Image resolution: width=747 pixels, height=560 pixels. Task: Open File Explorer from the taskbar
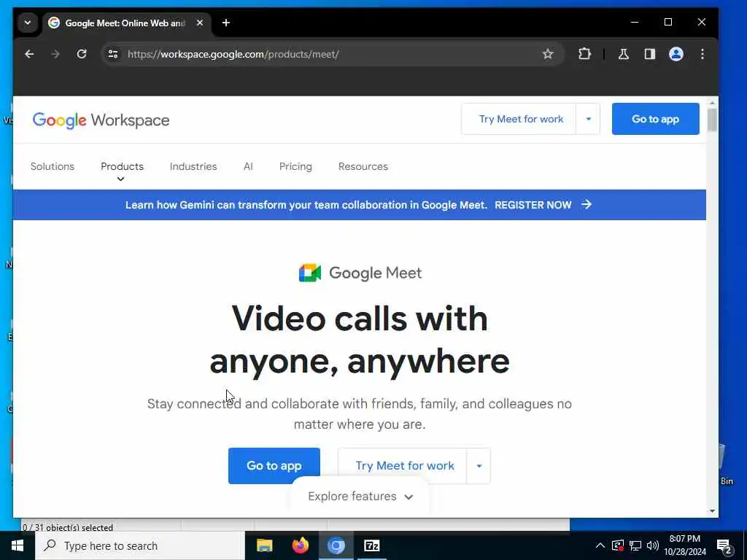click(264, 545)
